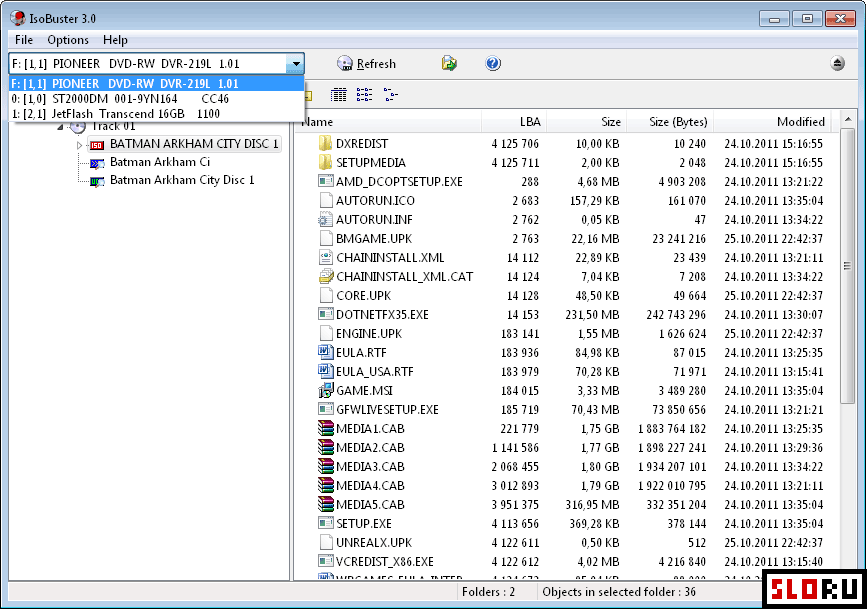Image resolution: width=867 pixels, height=609 pixels.
Task: Expand BATMAN ARKHAM CITY DISC 1 node
Action: coord(80,145)
